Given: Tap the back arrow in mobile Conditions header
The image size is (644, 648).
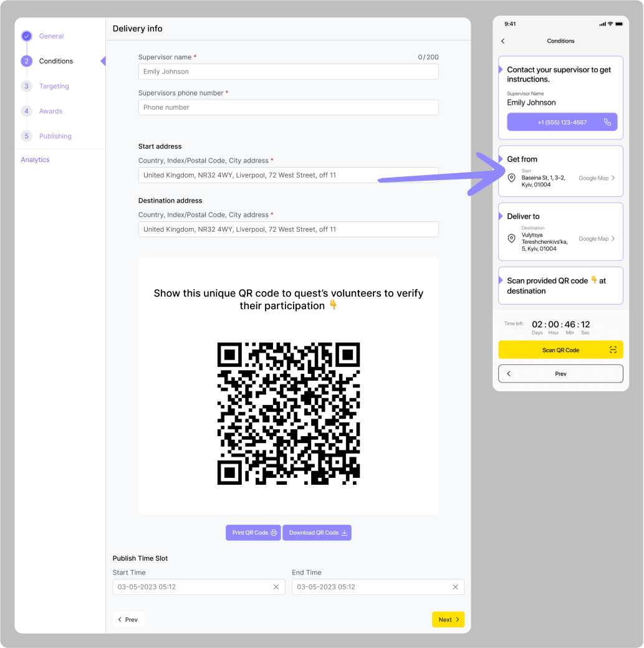Looking at the screenshot, I should pyautogui.click(x=503, y=41).
